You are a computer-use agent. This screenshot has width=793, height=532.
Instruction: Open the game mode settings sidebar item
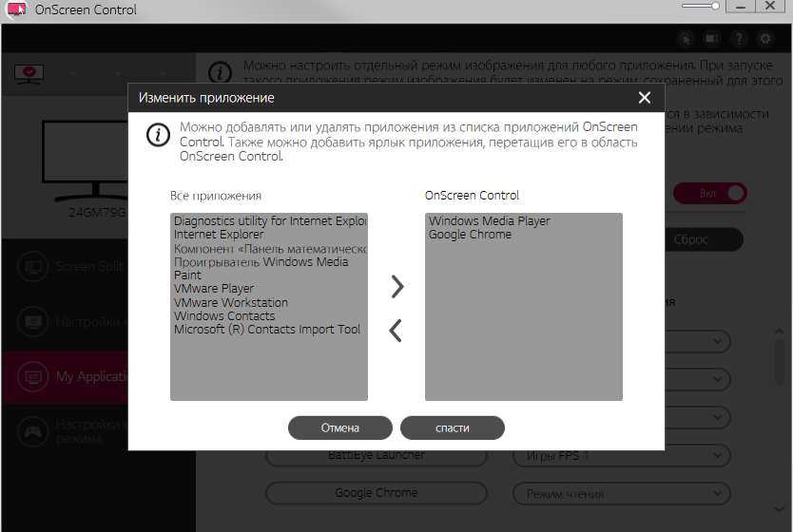(x=66, y=431)
